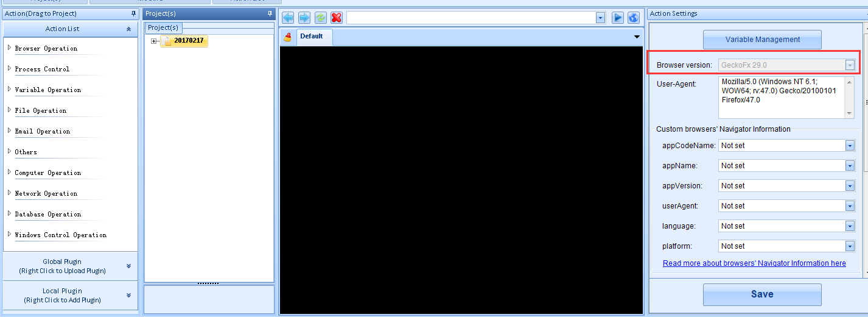Expand the 20170217 project tree node
The width and height of the screenshot is (868, 317).
(154, 41)
